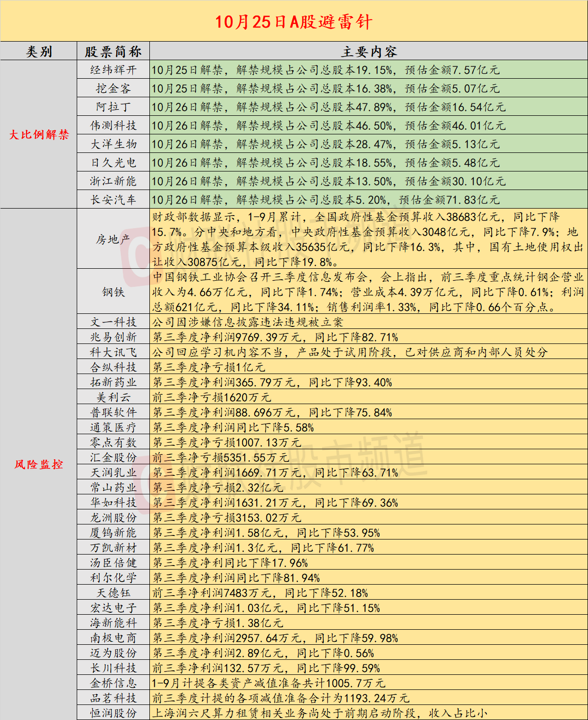Image resolution: width=588 pixels, height=720 pixels.
Task: Select the 主要内容 column header
Action: 369,52
